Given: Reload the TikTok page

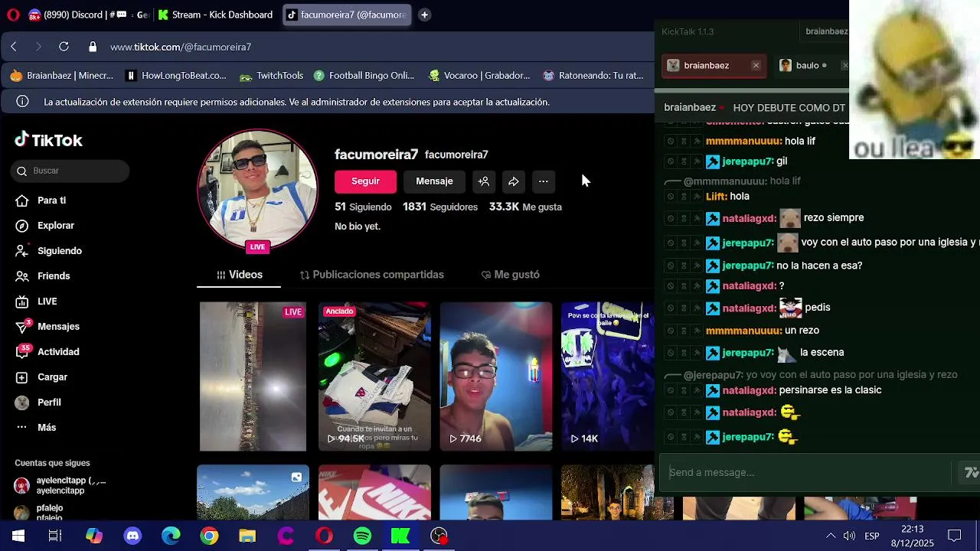Looking at the screenshot, I should coord(64,47).
